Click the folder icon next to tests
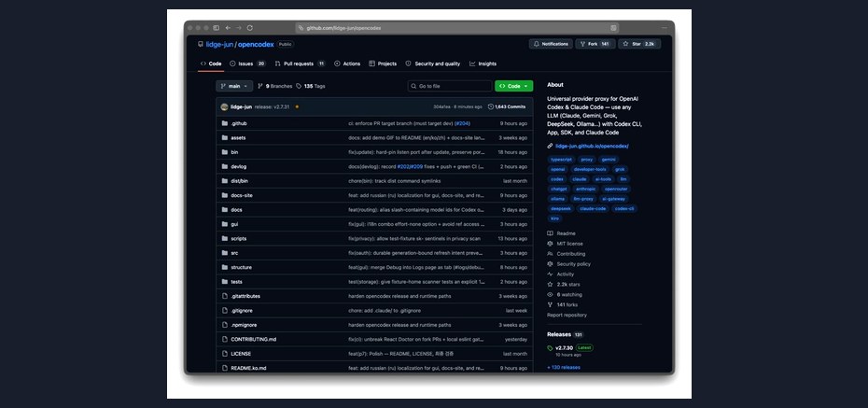The height and width of the screenshot is (408, 868). coord(225,282)
